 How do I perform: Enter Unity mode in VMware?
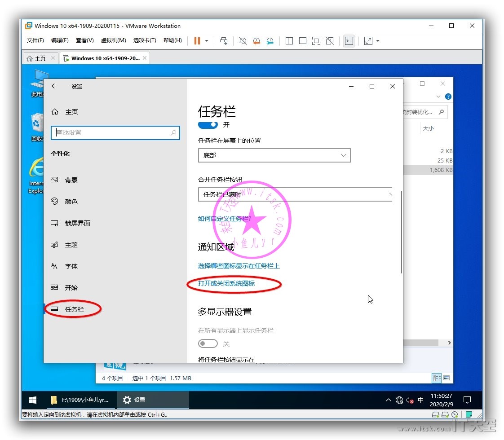(330, 41)
